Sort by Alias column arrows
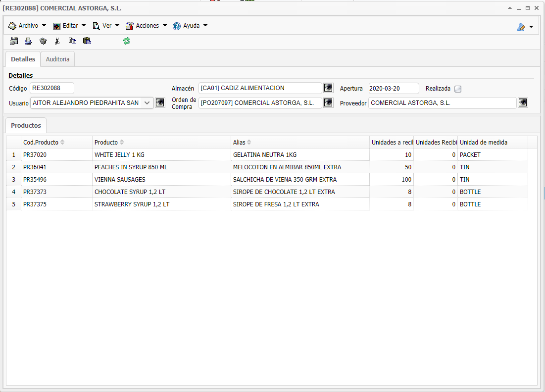 pyautogui.click(x=249, y=142)
